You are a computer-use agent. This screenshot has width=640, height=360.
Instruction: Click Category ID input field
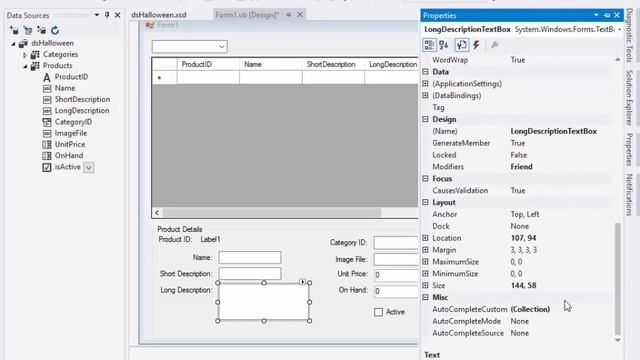396,242
